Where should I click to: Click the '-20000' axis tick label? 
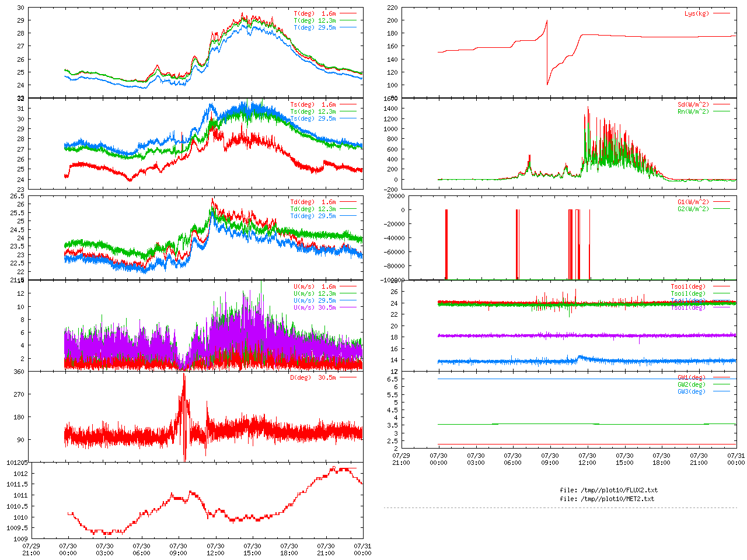point(393,225)
